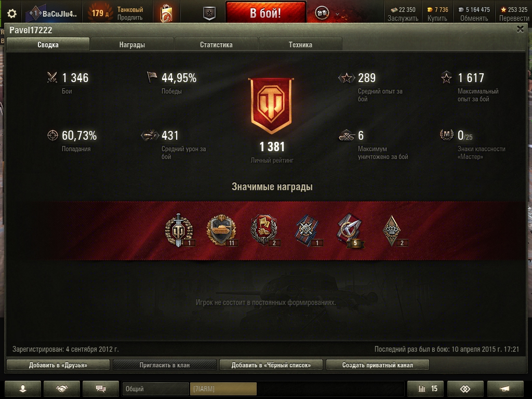Open the premium shop bag icon
532x399 pixels.
pyautogui.click(x=166, y=14)
